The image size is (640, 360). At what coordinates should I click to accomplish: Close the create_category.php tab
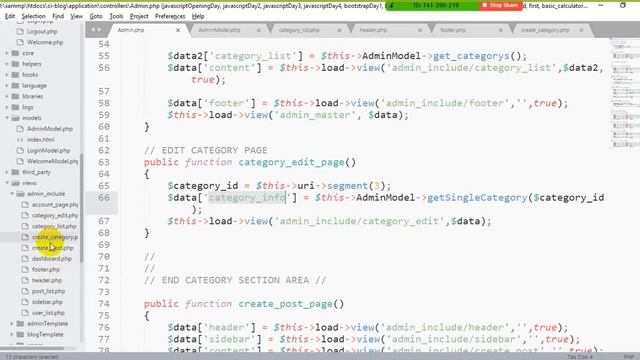coord(581,30)
